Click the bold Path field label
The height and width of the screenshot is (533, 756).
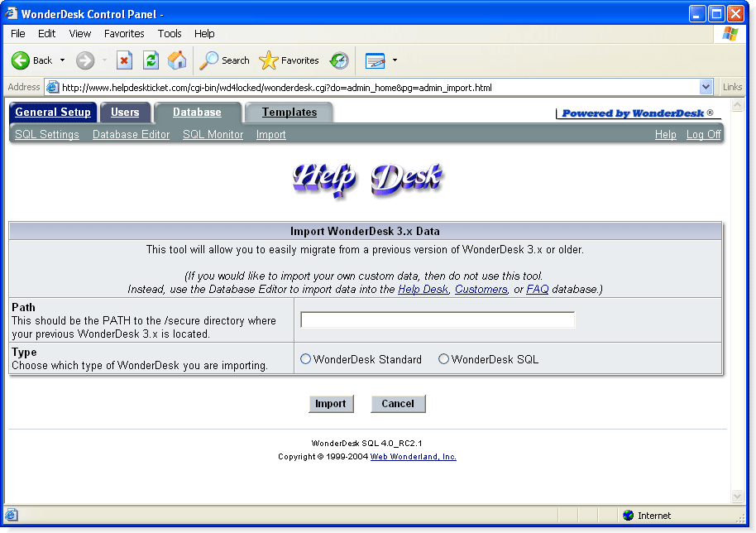point(24,307)
